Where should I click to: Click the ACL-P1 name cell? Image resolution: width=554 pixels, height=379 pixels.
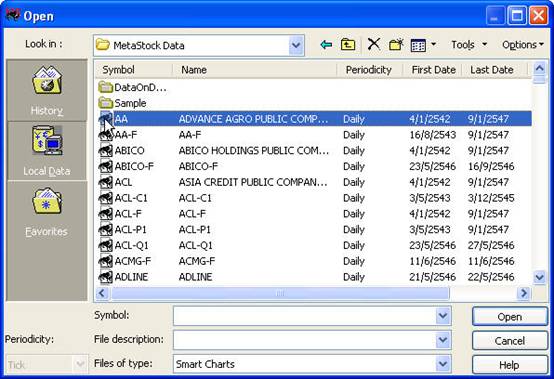point(195,229)
